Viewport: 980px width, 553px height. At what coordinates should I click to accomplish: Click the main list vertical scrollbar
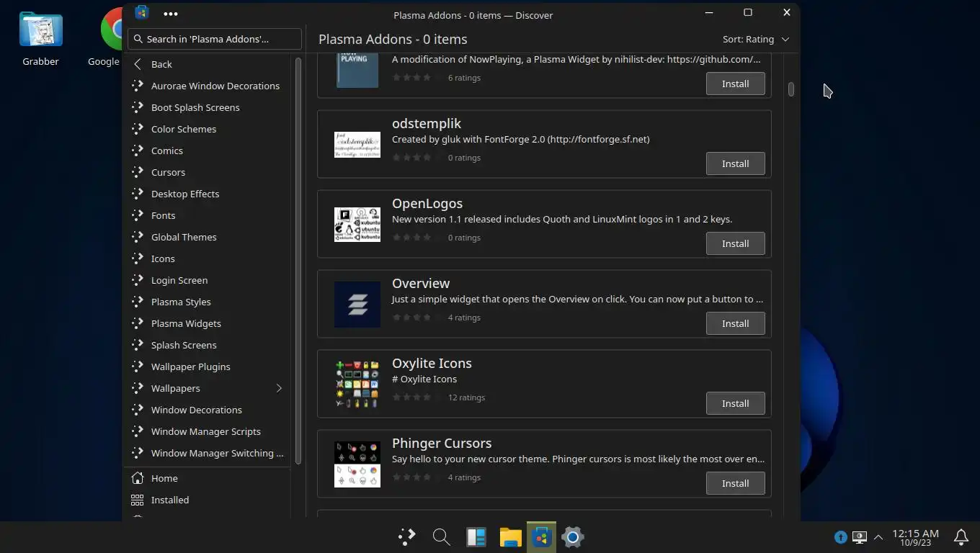pyautogui.click(x=791, y=89)
